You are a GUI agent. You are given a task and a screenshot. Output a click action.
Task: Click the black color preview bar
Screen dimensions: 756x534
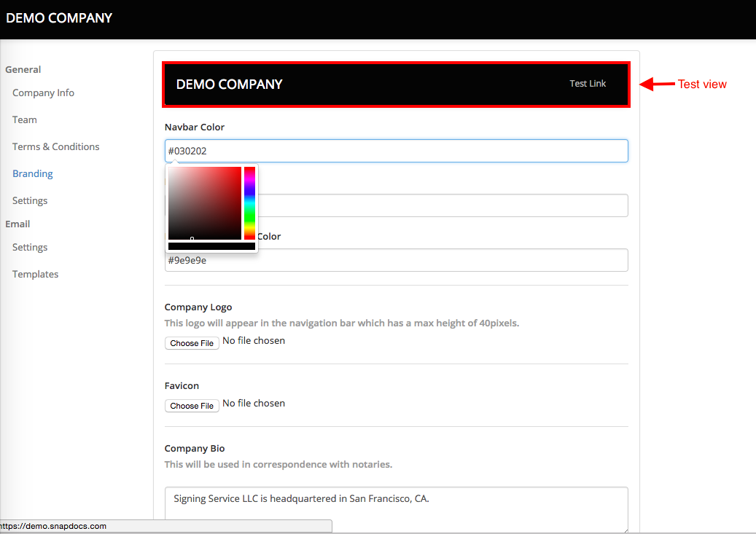point(211,246)
